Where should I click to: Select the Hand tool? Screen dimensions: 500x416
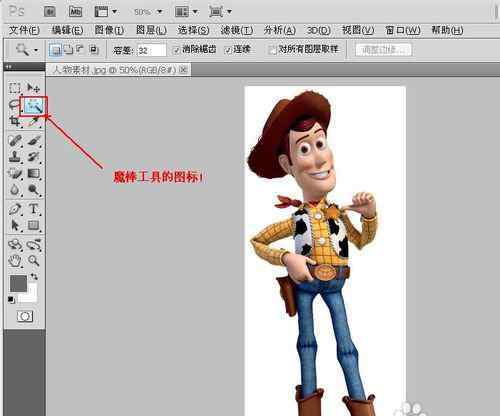(x=15, y=261)
